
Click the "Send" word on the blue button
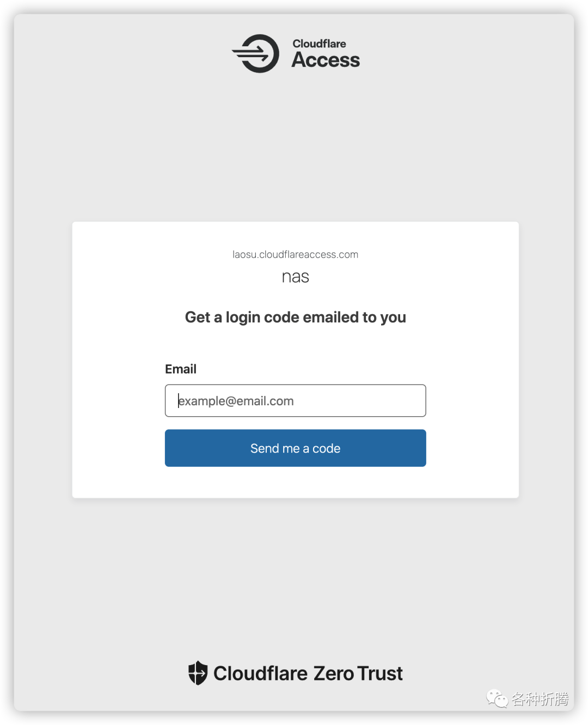tap(265, 448)
